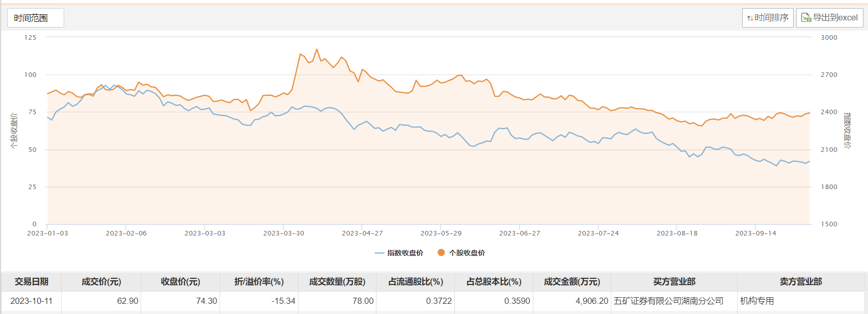Click the 2023-04-27 x-axis date marker
868x314 pixels.
[x=362, y=233]
